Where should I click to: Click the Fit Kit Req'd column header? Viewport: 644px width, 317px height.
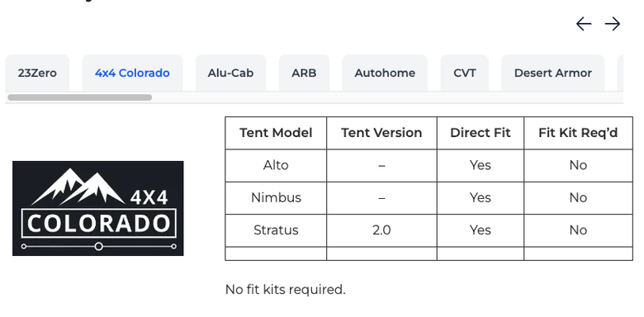point(578,133)
